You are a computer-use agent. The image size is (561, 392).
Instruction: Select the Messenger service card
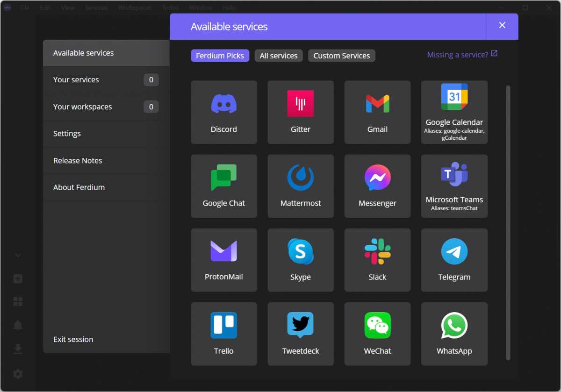click(377, 186)
